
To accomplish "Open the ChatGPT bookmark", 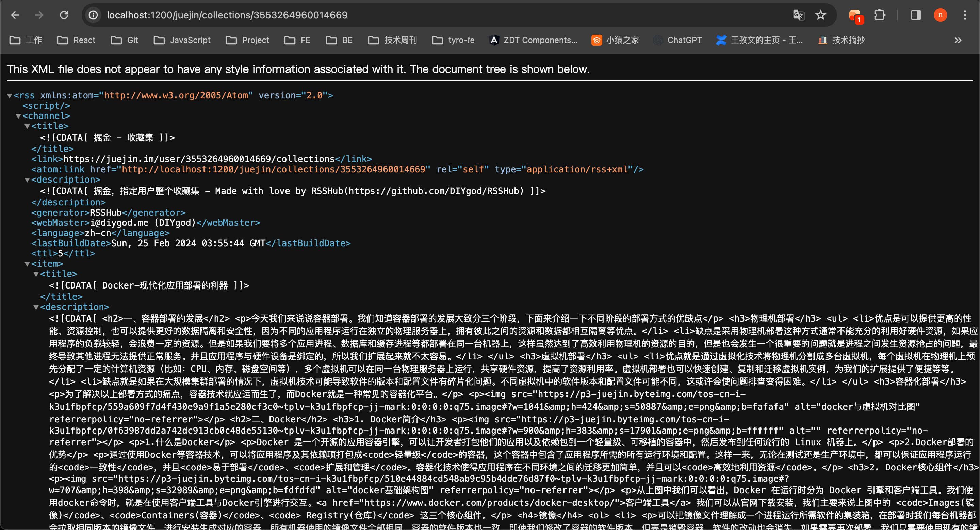I will [x=677, y=40].
